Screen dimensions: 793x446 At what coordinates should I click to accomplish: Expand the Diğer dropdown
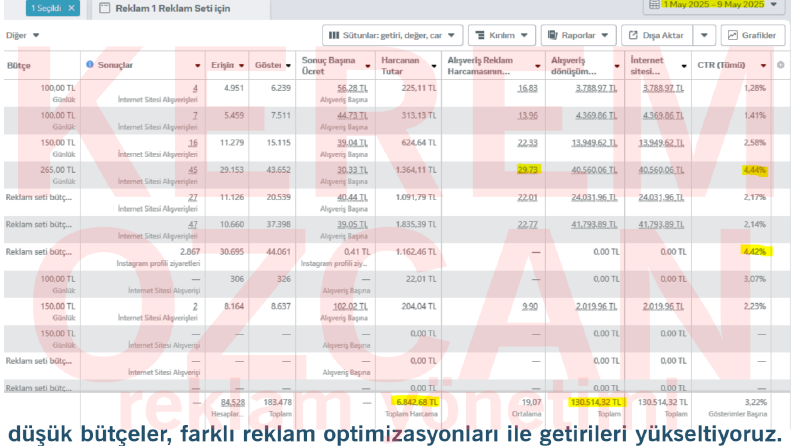click(x=22, y=35)
